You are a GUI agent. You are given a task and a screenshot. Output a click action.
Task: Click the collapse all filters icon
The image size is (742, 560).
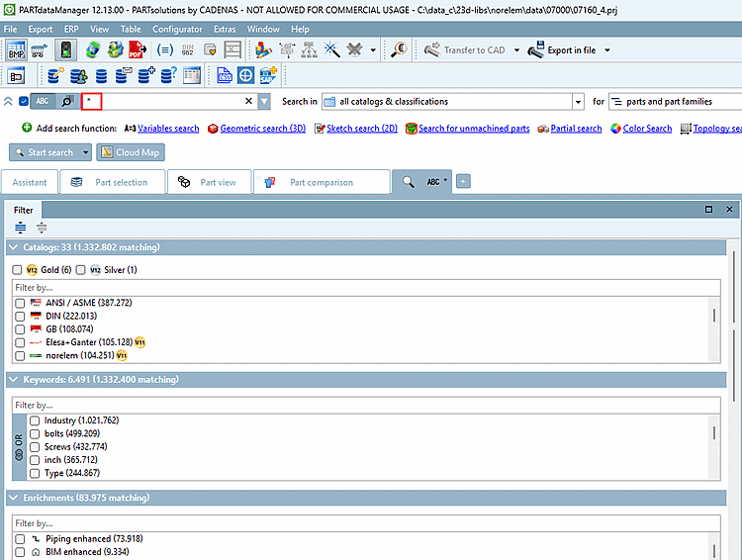[x=42, y=228]
